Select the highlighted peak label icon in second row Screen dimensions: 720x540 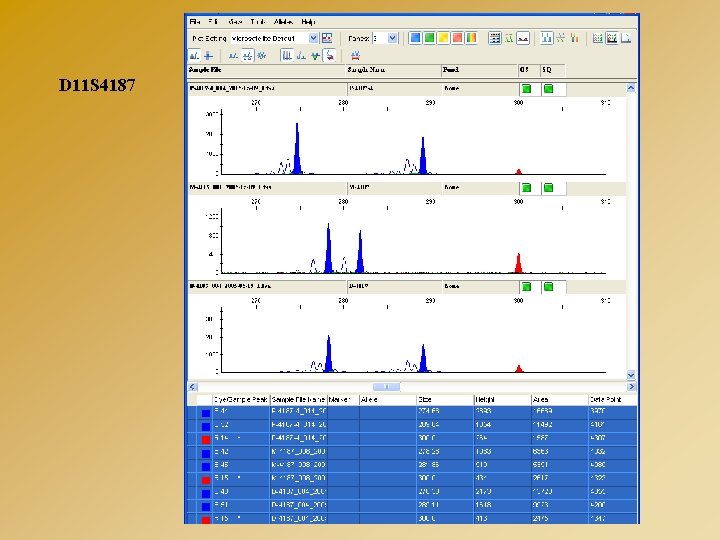[195, 56]
